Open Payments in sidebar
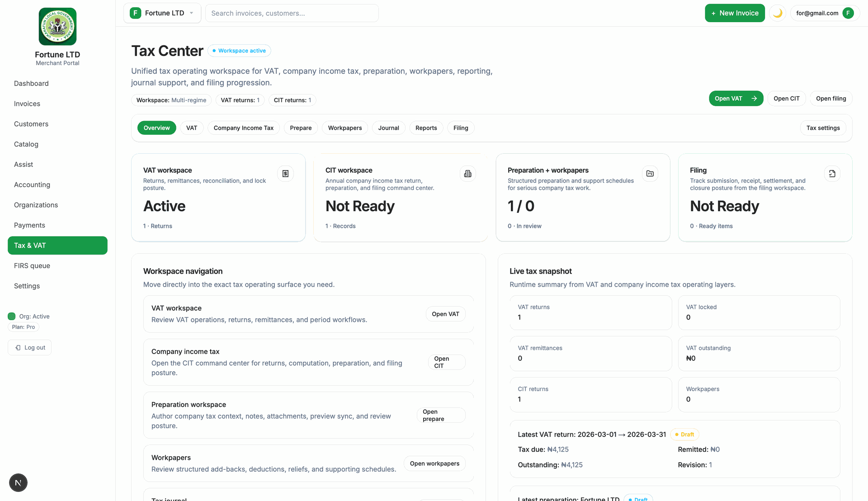Image resolution: width=868 pixels, height=501 pixels. [x=57, y=225]
